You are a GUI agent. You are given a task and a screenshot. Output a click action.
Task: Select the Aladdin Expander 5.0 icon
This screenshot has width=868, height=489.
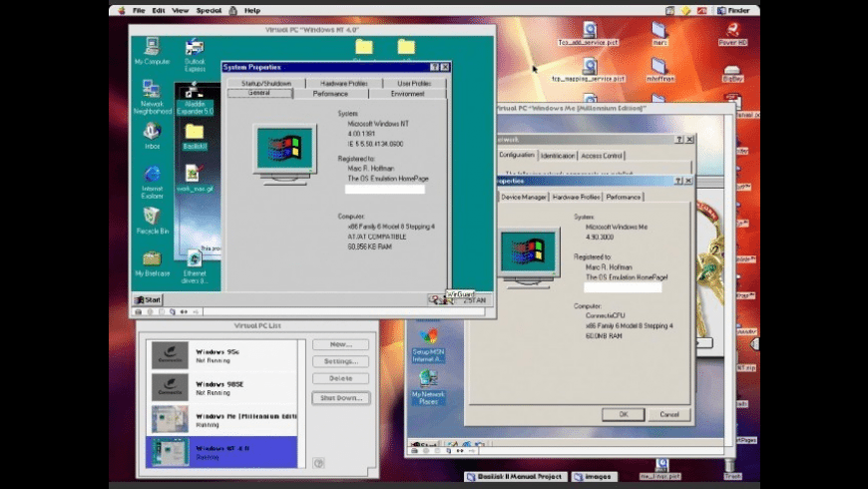[195, 99]
